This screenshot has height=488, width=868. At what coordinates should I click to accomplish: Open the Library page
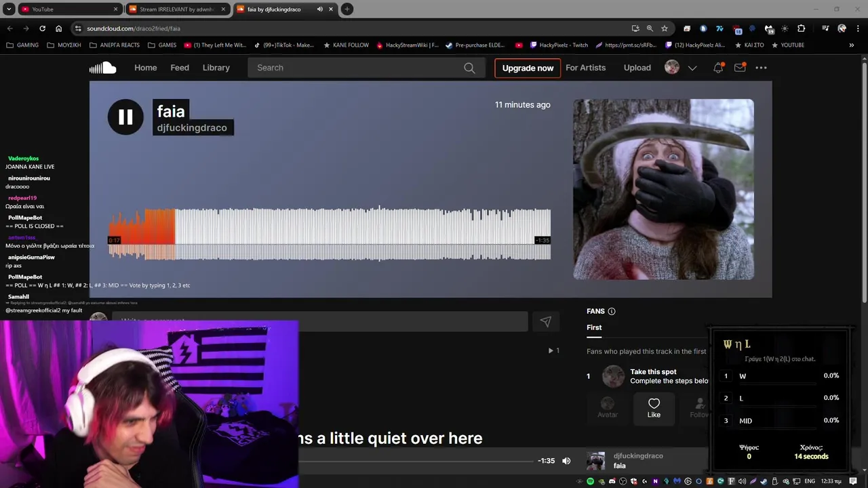[216, 68]
